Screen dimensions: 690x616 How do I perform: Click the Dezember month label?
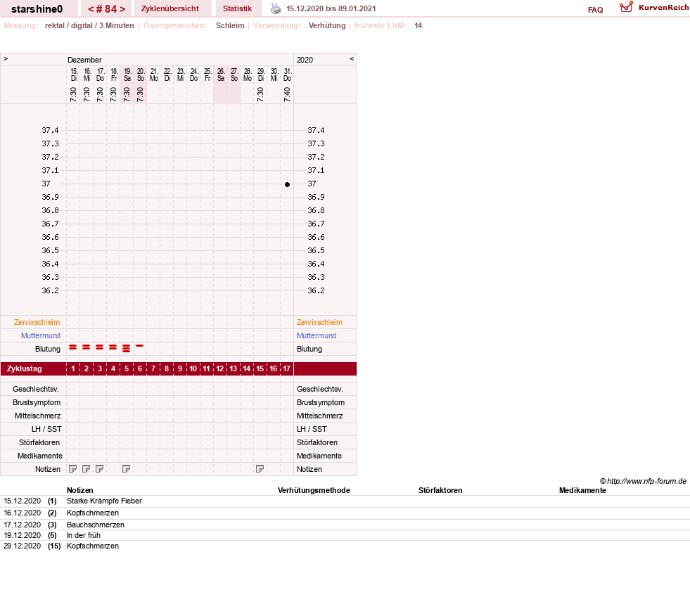point(84,60)
